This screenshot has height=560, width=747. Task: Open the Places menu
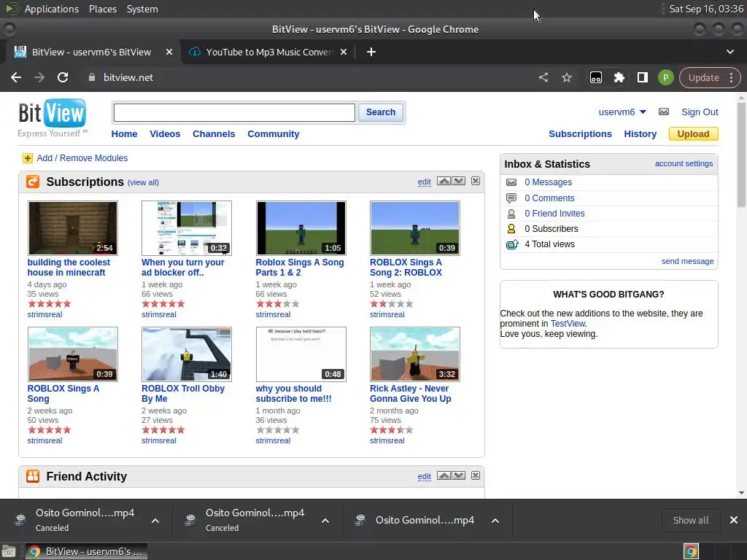pyautogui.click(x=102, y=9)
